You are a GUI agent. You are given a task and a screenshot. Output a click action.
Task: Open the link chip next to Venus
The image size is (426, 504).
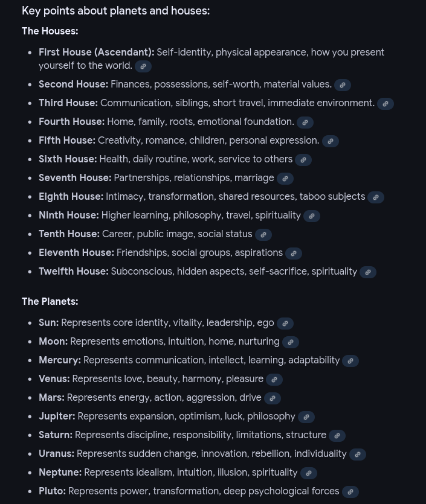(x=274, y=380)
